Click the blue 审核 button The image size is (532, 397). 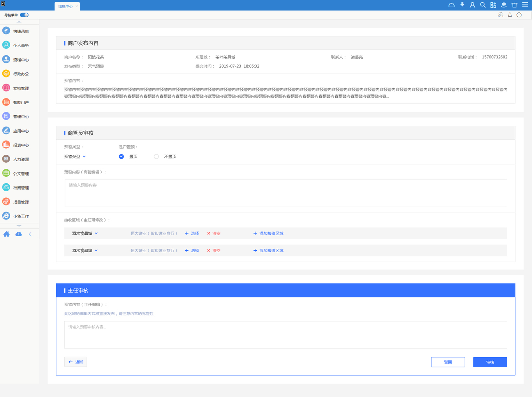pos(490,362)
